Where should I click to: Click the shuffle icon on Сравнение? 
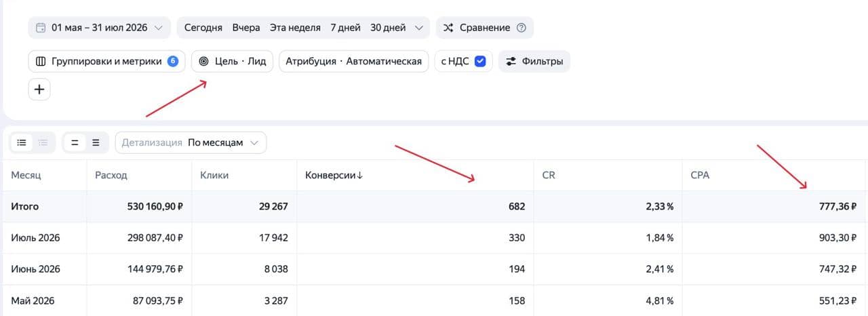[x=448, y=28]
